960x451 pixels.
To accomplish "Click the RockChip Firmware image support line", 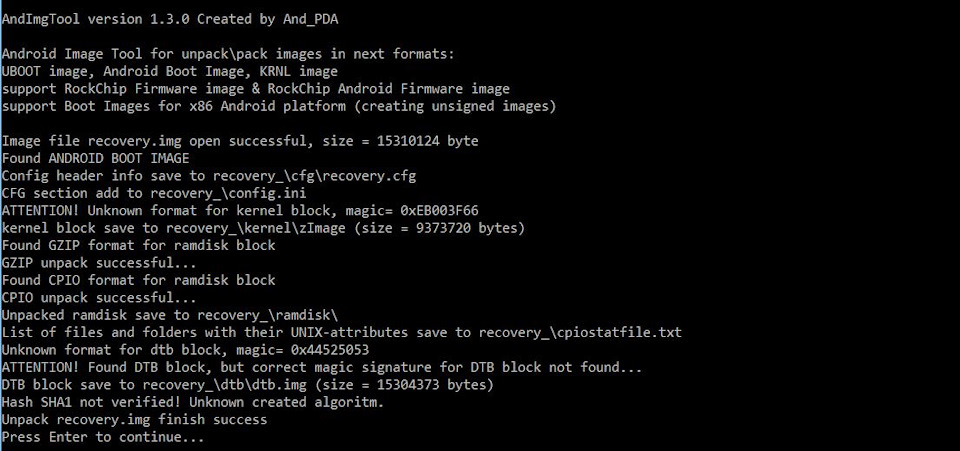I will pyautogui.click(x=255, y=89).
